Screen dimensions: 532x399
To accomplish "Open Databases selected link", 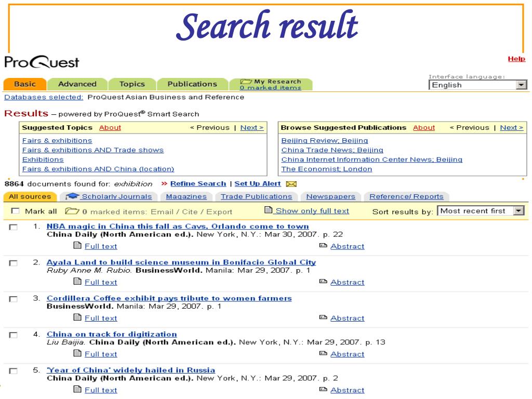I will coord(44,97).
